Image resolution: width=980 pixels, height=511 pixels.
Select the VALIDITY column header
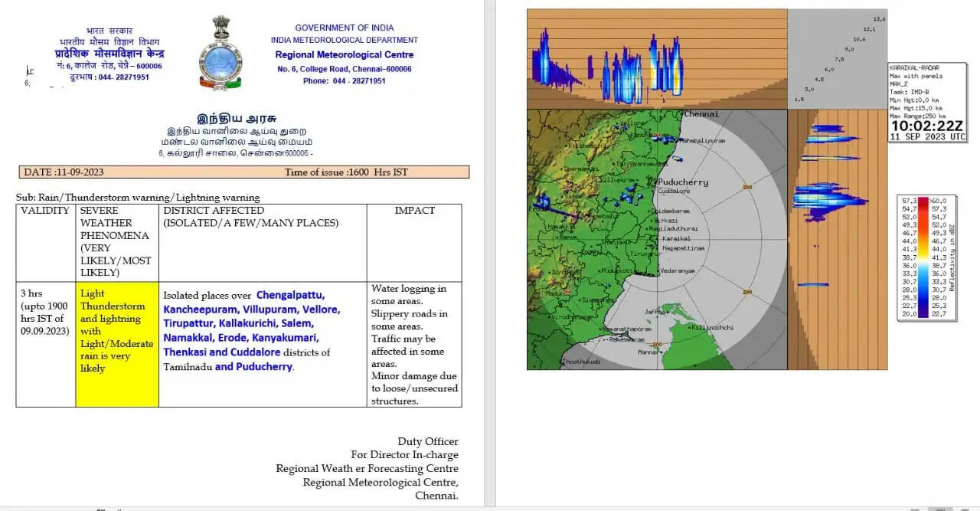pyautogui.click(x=45, y=211)
